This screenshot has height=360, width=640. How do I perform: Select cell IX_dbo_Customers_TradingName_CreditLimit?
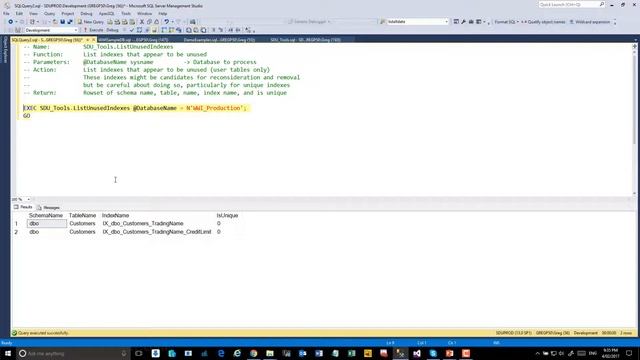[157, 232]
